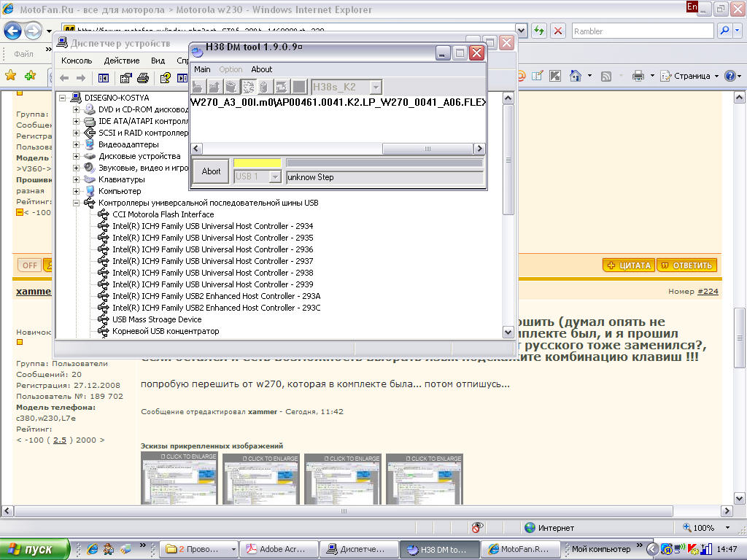Open Консоль menu in Device Manager
This screenshot has height=560, width=747.
point(77,61)
